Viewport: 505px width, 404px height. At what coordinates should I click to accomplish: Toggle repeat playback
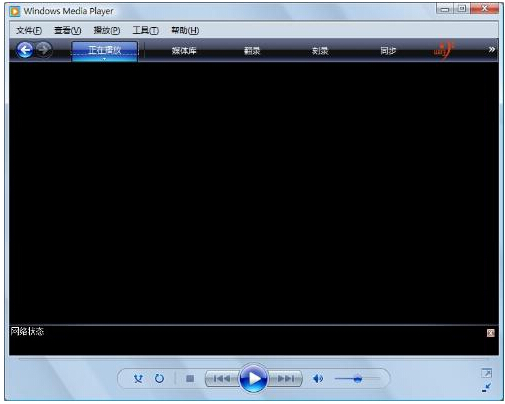[x=159, y=378]
